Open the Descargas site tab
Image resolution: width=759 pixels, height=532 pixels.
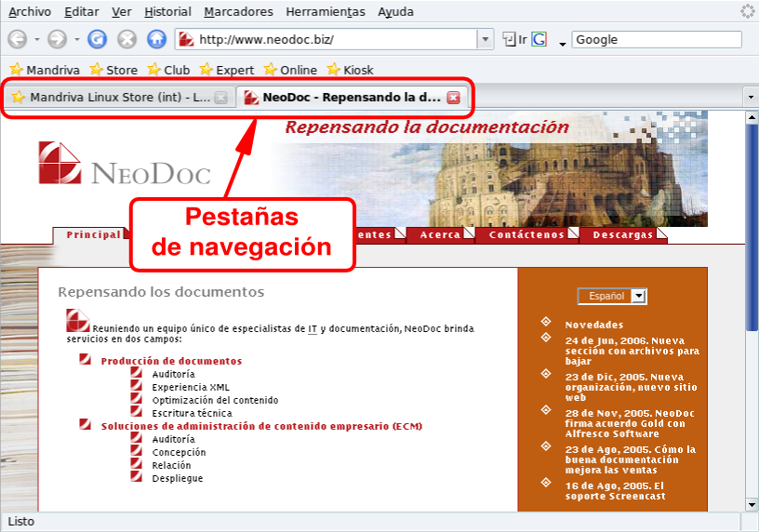tap(623, 234)
